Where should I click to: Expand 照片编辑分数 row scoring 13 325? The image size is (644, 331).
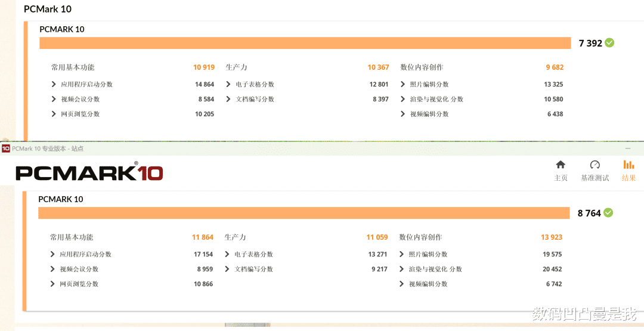(x=403, y=84)
